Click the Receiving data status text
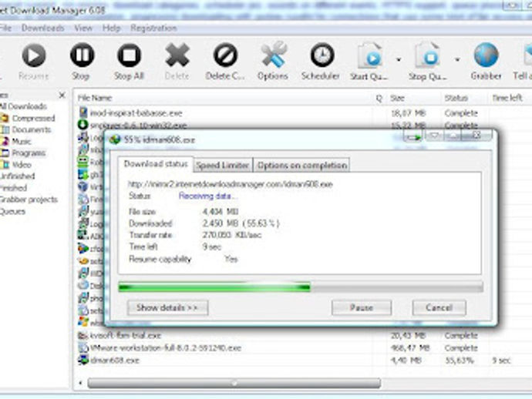The width and height of the screenshot is (532, 399). pos(207,196)
